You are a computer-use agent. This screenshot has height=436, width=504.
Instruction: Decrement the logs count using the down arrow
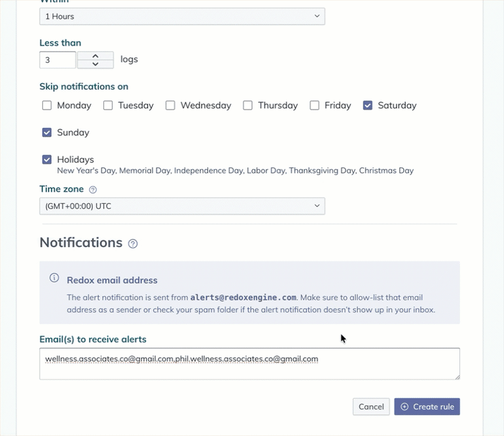[x=94, y=64]
